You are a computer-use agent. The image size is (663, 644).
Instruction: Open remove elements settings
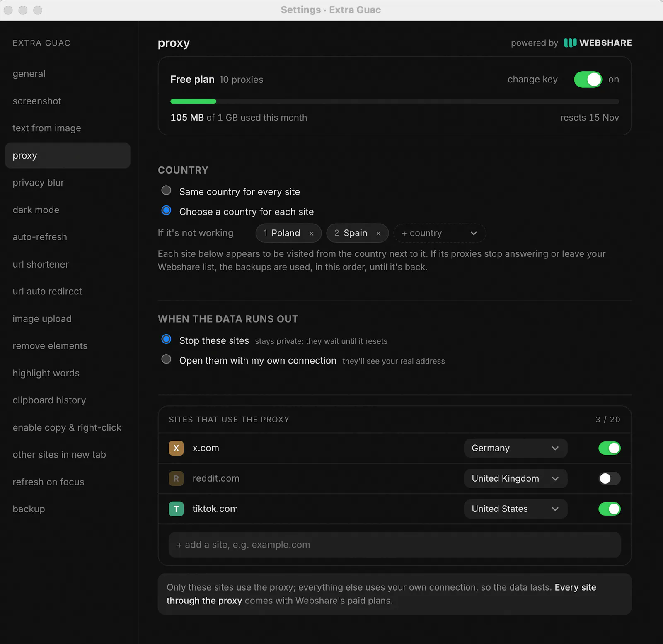click(68, 346)
